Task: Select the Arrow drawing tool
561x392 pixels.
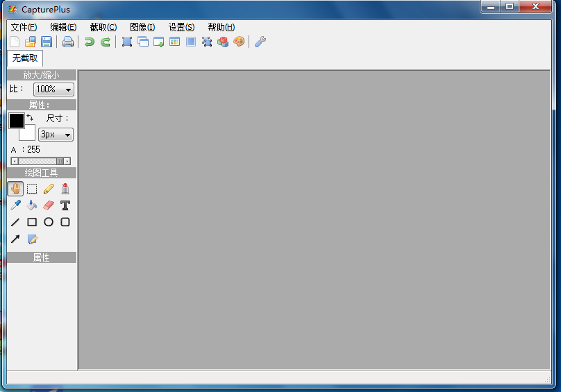Action: 15,239
